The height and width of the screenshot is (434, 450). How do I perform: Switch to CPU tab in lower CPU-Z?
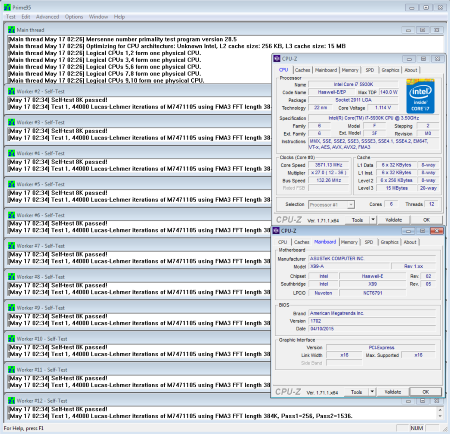click(283, 242)
